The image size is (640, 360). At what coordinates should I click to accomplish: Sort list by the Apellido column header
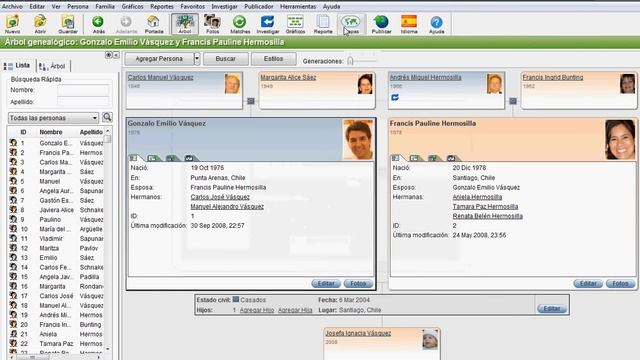coord(91,132)
